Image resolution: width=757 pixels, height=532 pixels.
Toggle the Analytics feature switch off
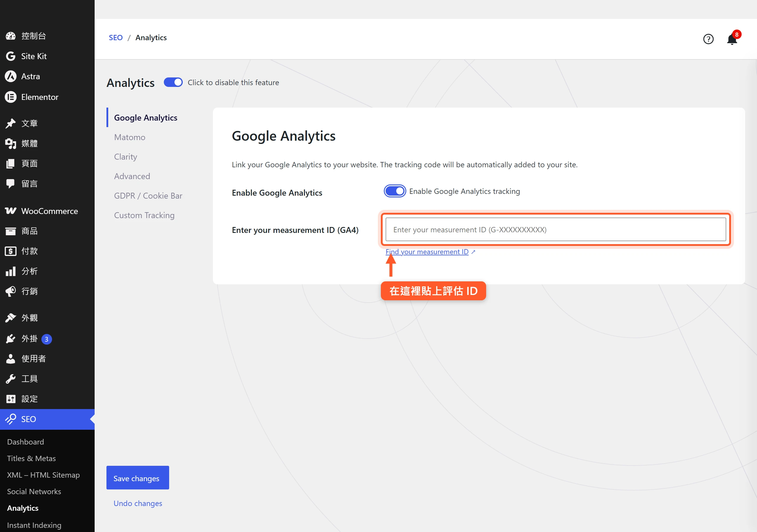pyautogui.click(x=173, y=82)
